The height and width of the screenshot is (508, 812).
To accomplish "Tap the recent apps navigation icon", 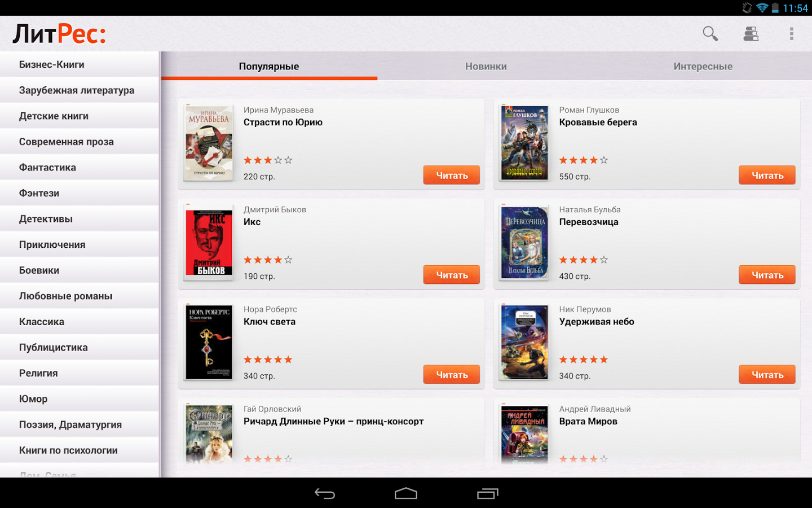I will pyautogui.click(x=488, y=494).
